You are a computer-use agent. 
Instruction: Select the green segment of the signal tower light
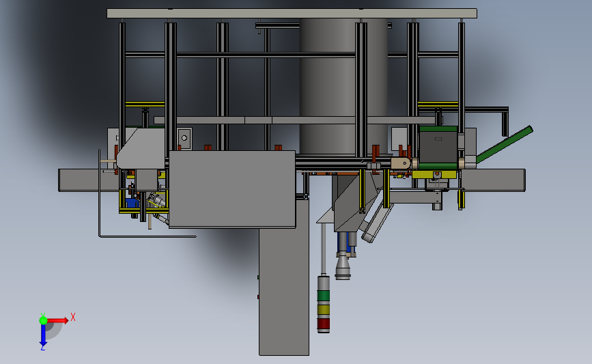pyautogui.click(x=323, y=296)
